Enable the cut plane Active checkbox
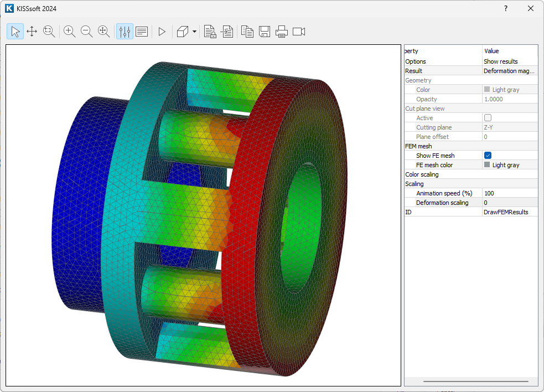Viewport: 544px width, 392px height. pos(488,118)
